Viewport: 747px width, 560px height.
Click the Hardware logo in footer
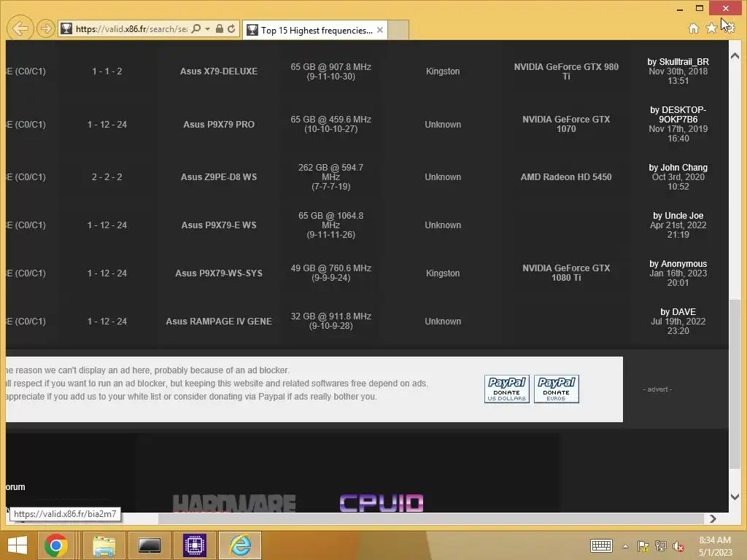(234, 503)
